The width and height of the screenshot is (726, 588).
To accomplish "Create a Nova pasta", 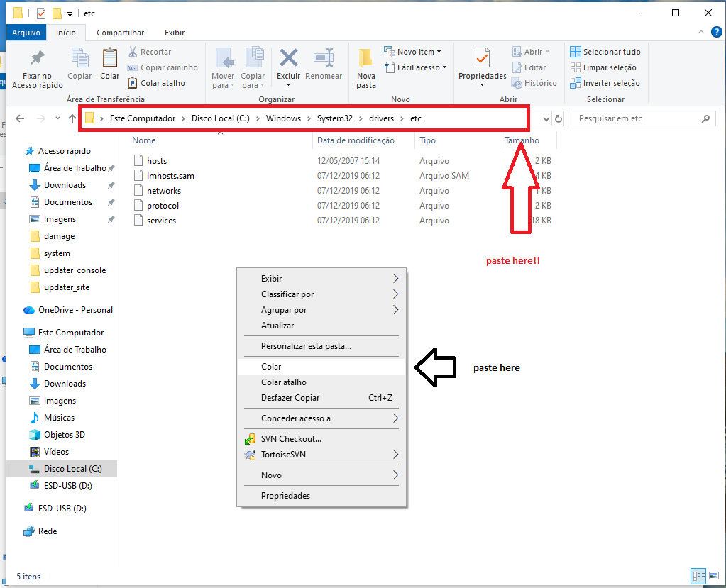I will tap(365, 69).
